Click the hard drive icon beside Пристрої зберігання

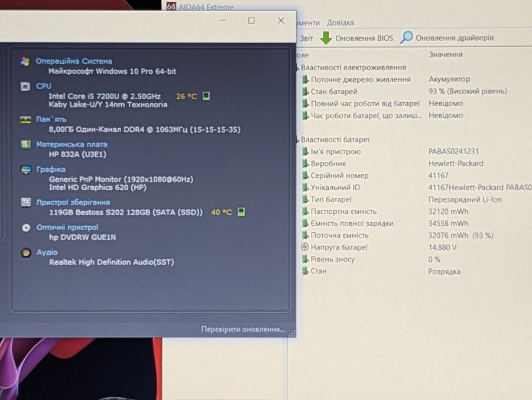(26, 203)
